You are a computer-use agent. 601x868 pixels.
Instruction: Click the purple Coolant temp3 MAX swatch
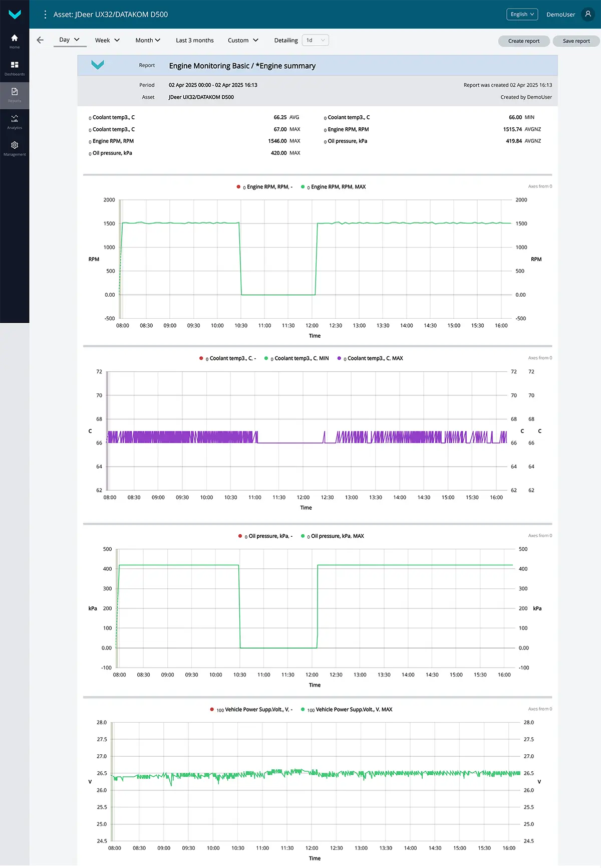pos(339,358)
